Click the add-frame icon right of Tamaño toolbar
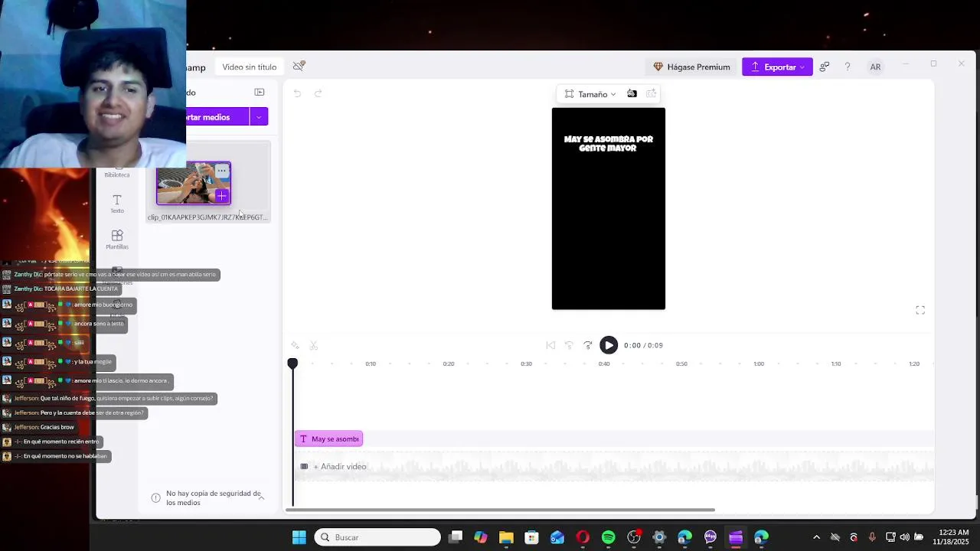The width and height of the screenshot is (980, 551). (651, 93)
